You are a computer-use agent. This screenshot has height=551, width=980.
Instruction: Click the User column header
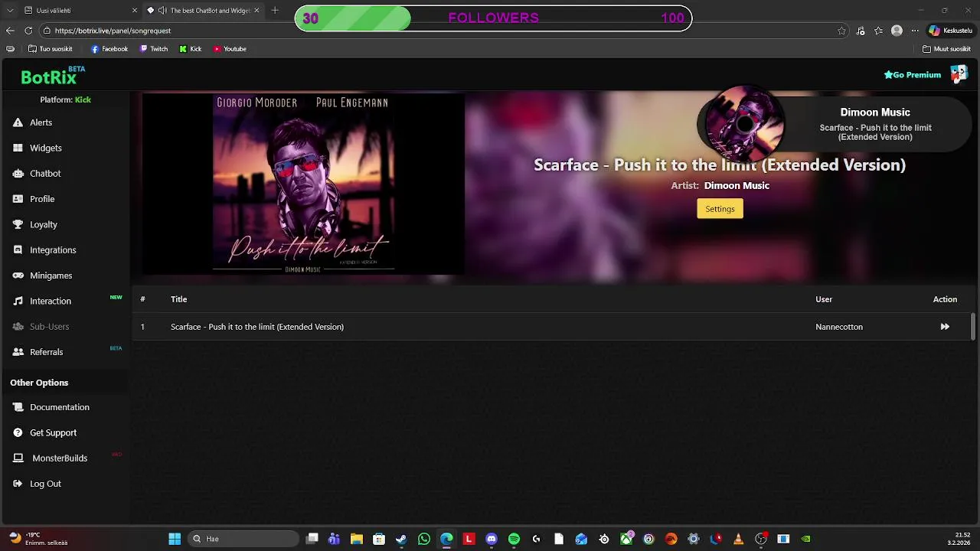click(824, 299)
